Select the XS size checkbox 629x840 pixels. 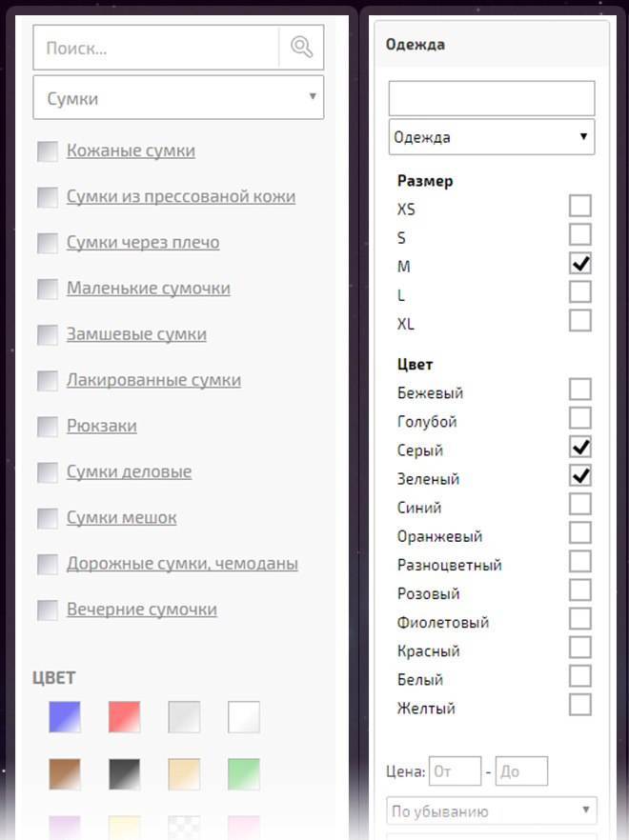(579, 206)
